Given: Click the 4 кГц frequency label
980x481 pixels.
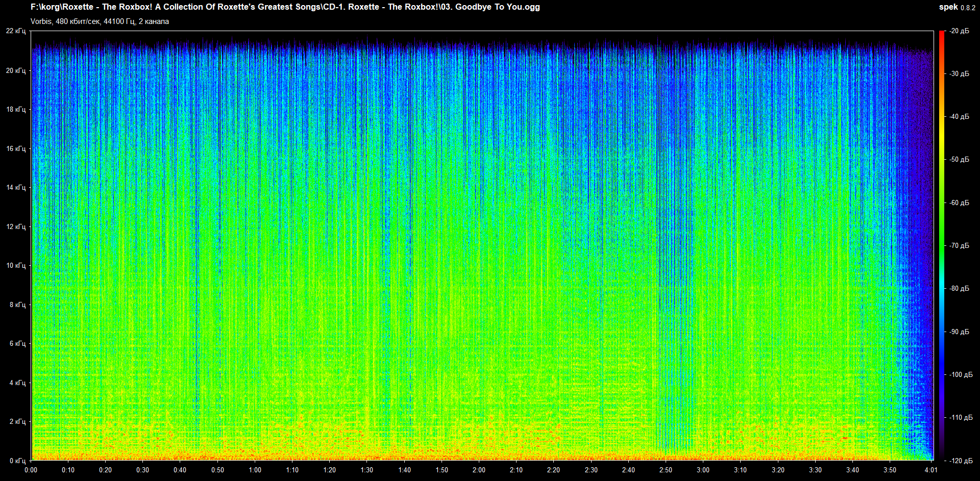Looking at the screenshot, I should coord(17,383).
